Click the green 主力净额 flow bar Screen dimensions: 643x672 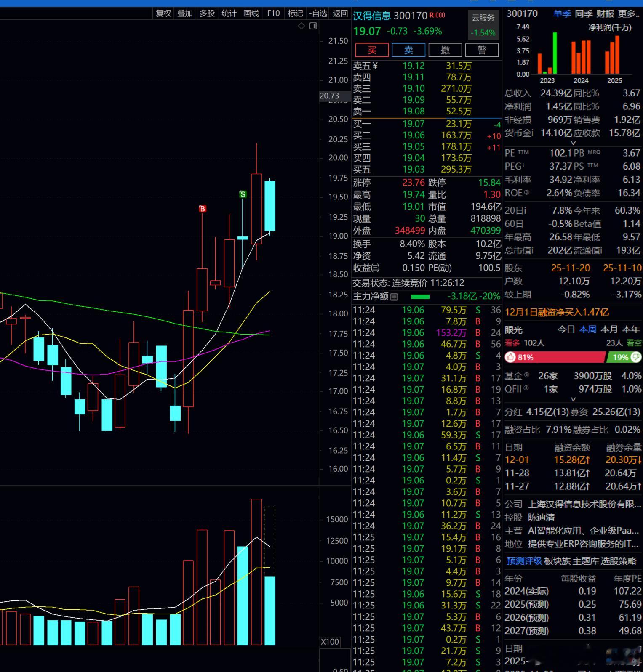coord(420,297)
